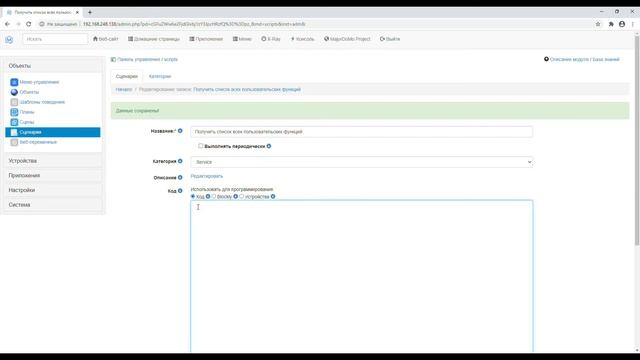This screenshot has width=640, height=360.
Task: Switch to the Сценарии tab
Action: click(127, 76)
